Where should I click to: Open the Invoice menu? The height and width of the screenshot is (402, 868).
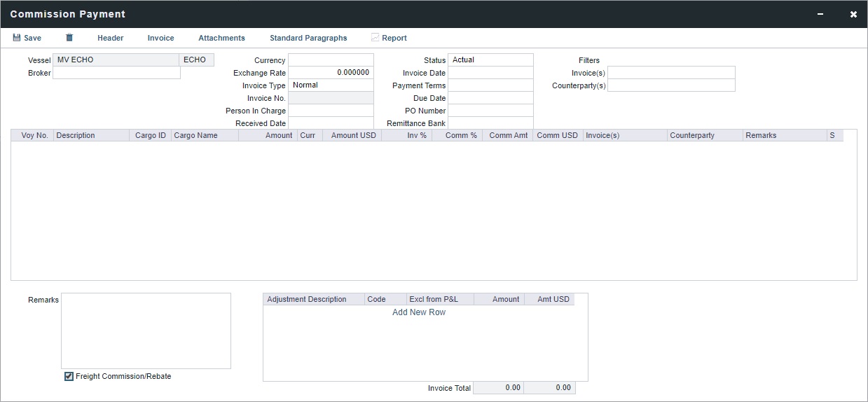coord(160,38)
